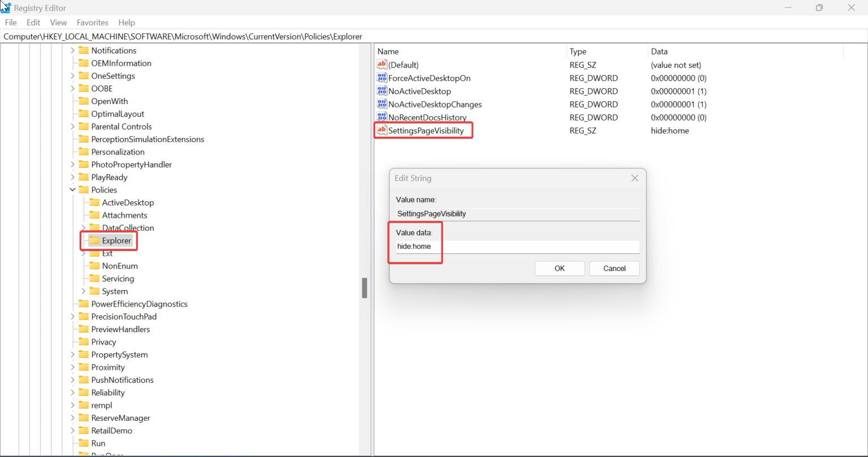Collapse the Policies tree node
The width and height of the screenshot is (868, 457).
coord(72,189)
